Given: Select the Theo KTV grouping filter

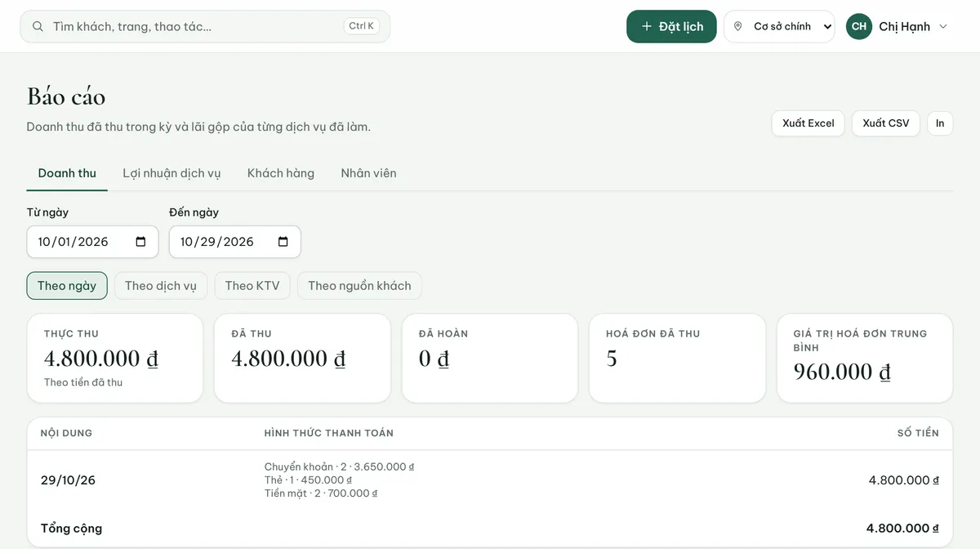Looking at the screenshot, I should coord(252,286).
